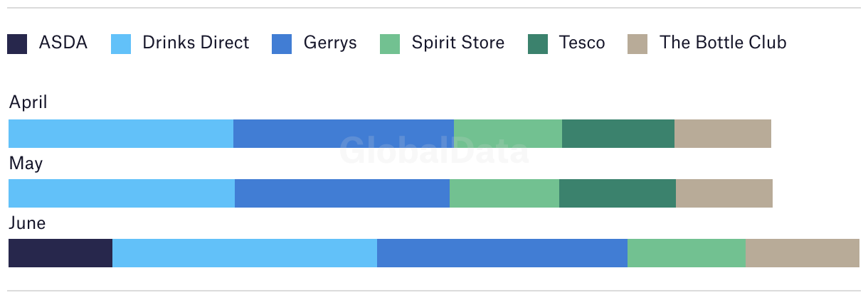868x300 pixels.
Task: Click the Drinks Direct legend label
Action: pyautogui.click(x=196, y=43)
